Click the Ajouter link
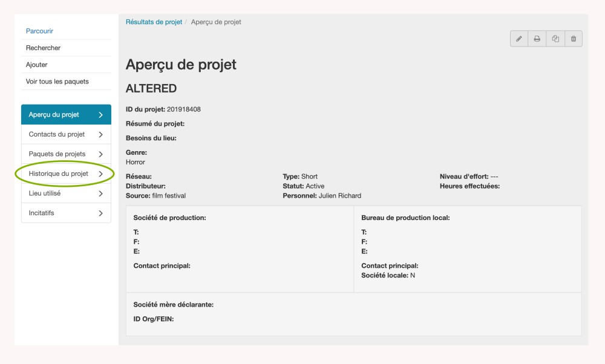605x364 pixels. 37,65
